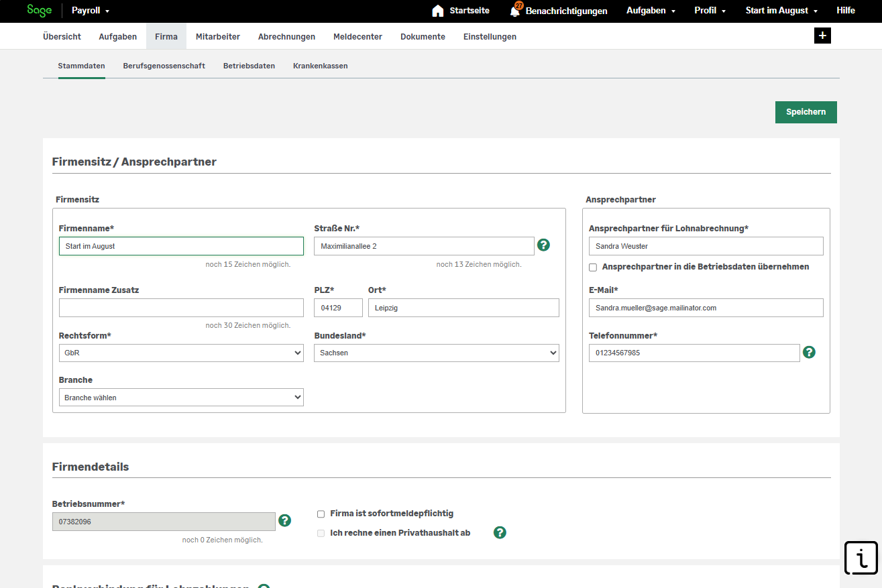Viewport: 882px width, 588px height.
Task: Switch to the Betriebsdaten tab
Action: click(x=249, y=66)
